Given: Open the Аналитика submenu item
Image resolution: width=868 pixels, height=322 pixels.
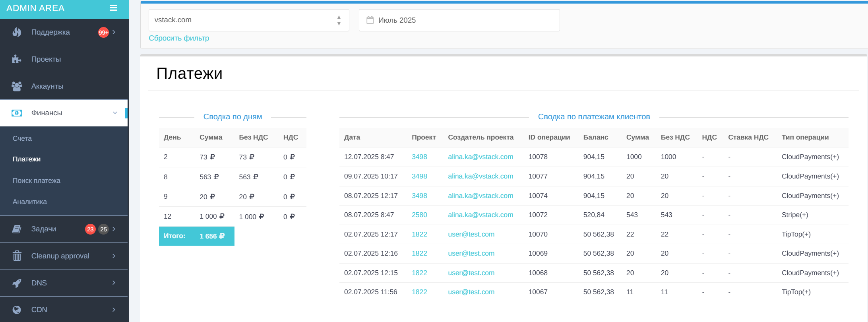Looking at the screenshot, I should click(30, 202).
